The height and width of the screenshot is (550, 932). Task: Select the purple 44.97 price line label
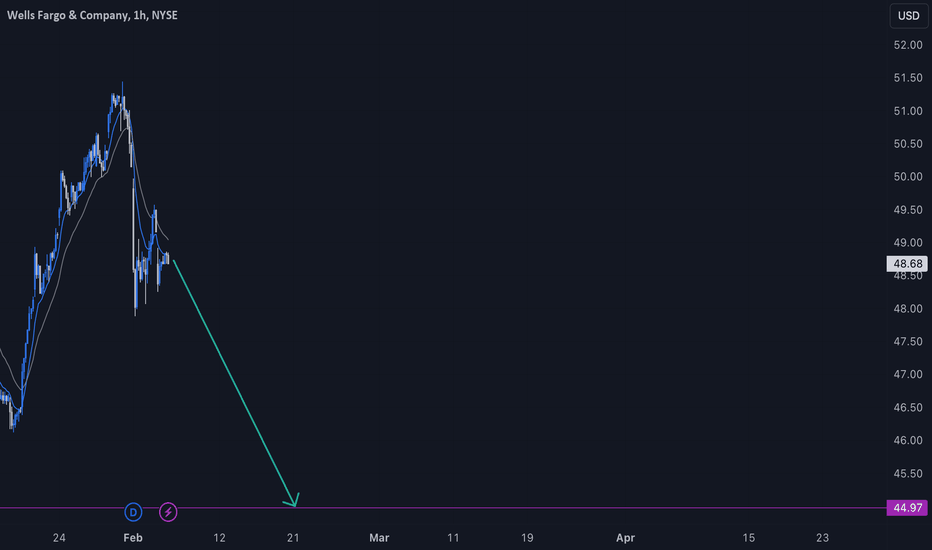point(907,508)
